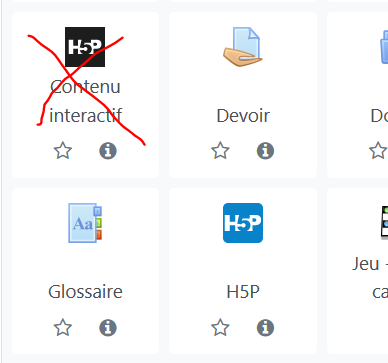The width and height of the screenshot is (388, 363).
Task: Open the H5P information icon
Action: 265,328
